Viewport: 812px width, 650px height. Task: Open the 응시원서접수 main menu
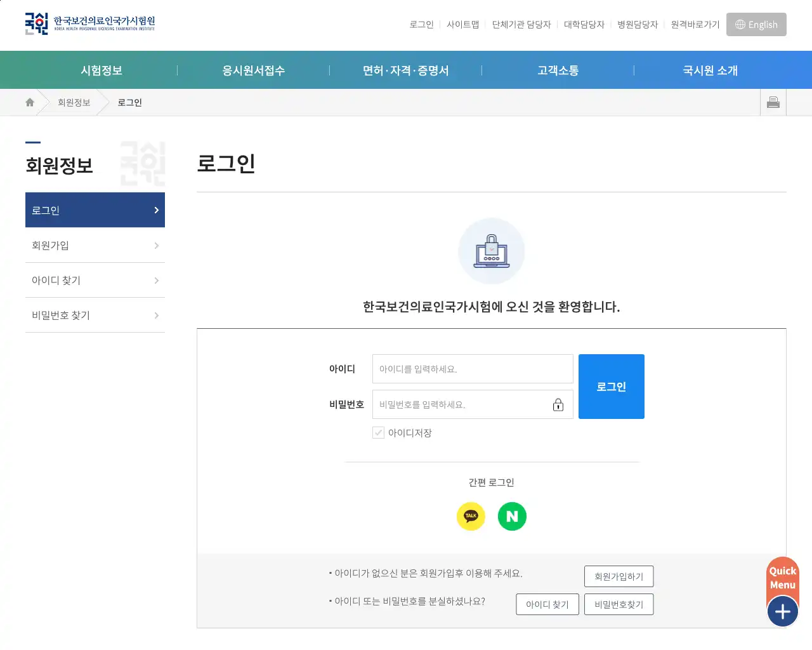coord(254,70)
